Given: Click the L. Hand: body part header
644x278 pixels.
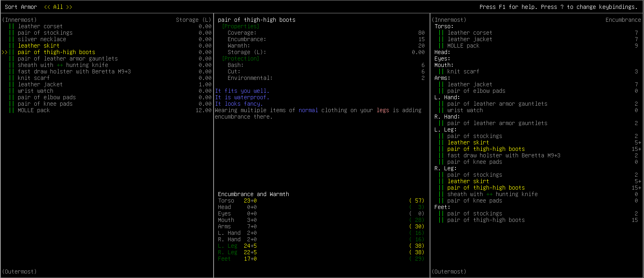Looking at the screenshot, I should tap(447, 97).
